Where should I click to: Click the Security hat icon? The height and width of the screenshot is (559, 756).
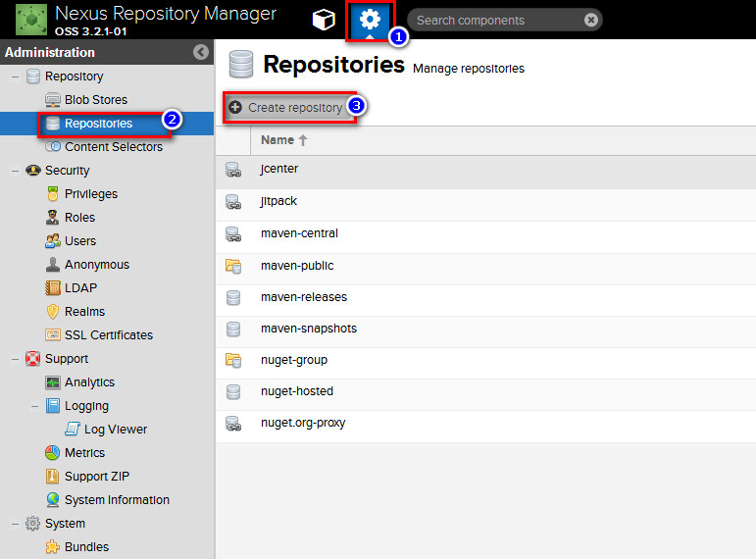[x=32, y=171]
